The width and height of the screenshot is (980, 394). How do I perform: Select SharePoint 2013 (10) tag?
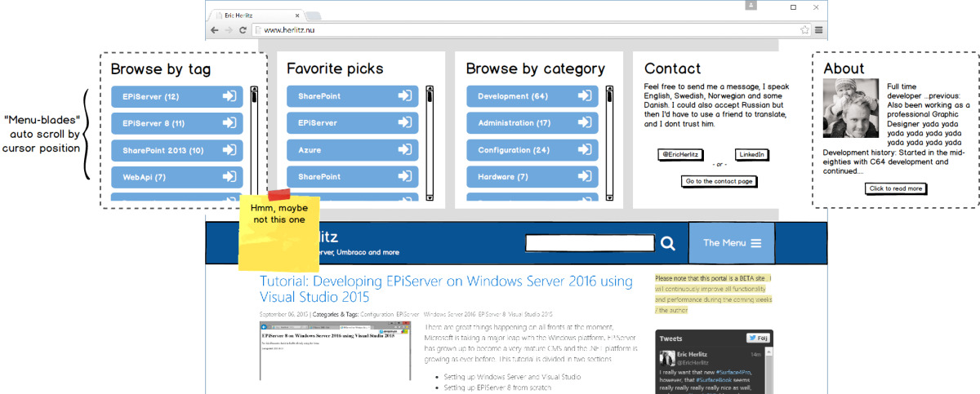click(x=163, y=151)
